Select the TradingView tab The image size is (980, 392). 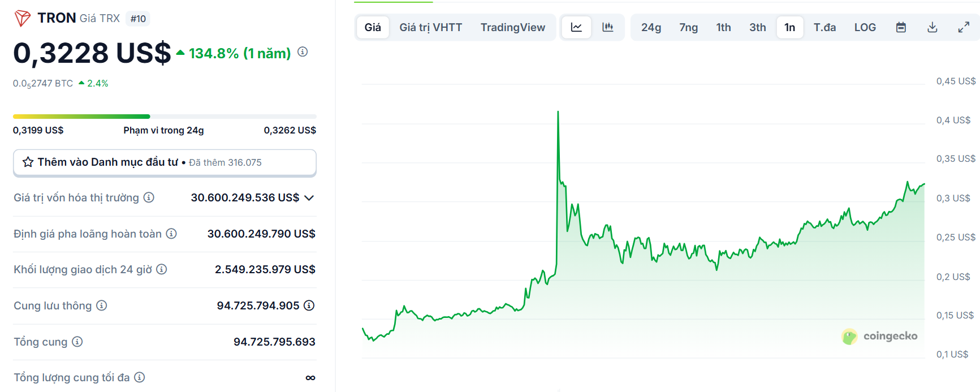pos(513,27)
